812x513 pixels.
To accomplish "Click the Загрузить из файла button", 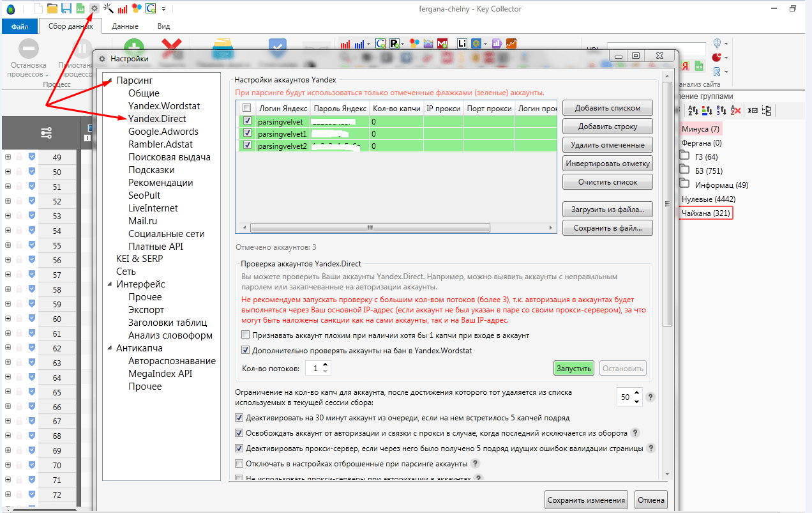I will point(607,209).
